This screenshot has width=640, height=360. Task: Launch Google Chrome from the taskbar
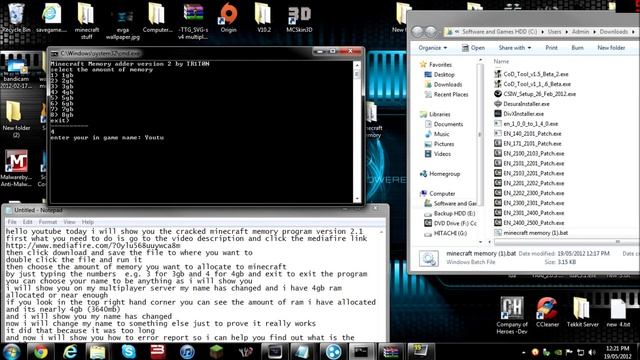(x=40, y=352)
